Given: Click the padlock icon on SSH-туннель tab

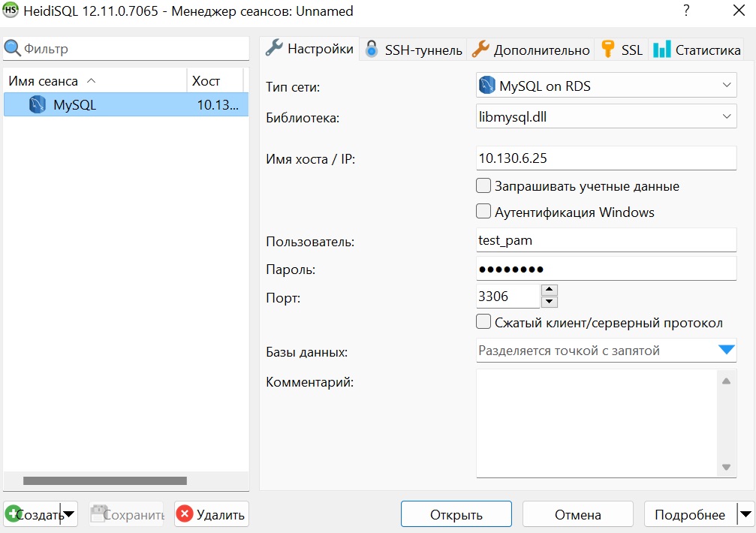Looking at the screenshot, I should (x=372, y=50).
